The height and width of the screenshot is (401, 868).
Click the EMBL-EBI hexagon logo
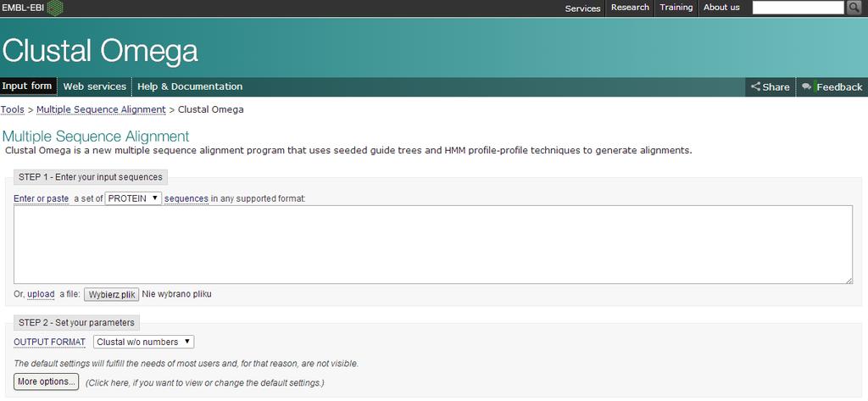click(55, 8)
